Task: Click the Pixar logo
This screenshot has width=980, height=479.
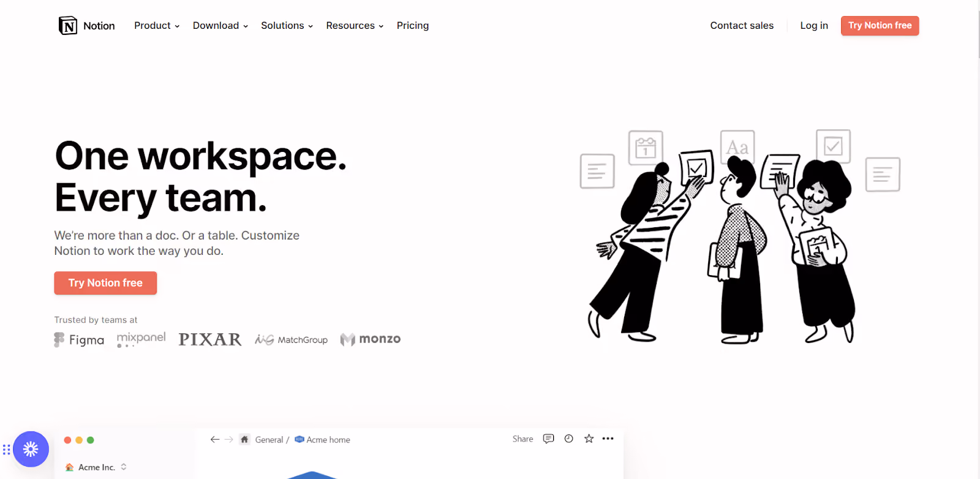Action: (x=210, y=339)
